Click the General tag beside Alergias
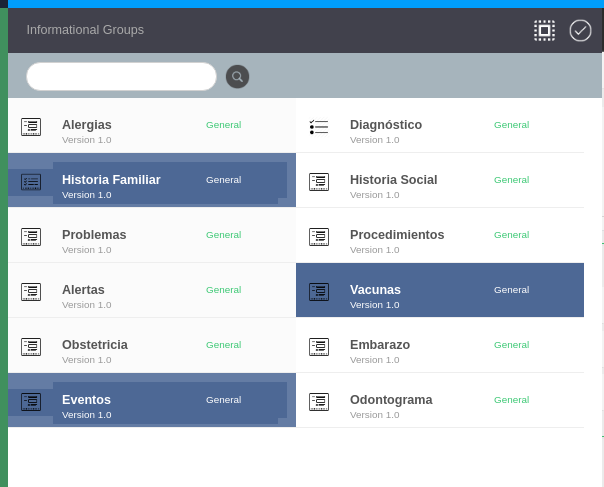 point(223,125)
